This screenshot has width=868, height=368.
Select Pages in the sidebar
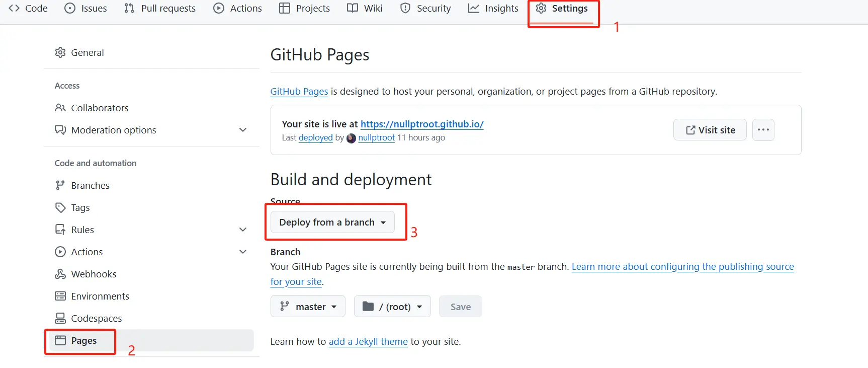pyautogui.click(x=151, y=340)
